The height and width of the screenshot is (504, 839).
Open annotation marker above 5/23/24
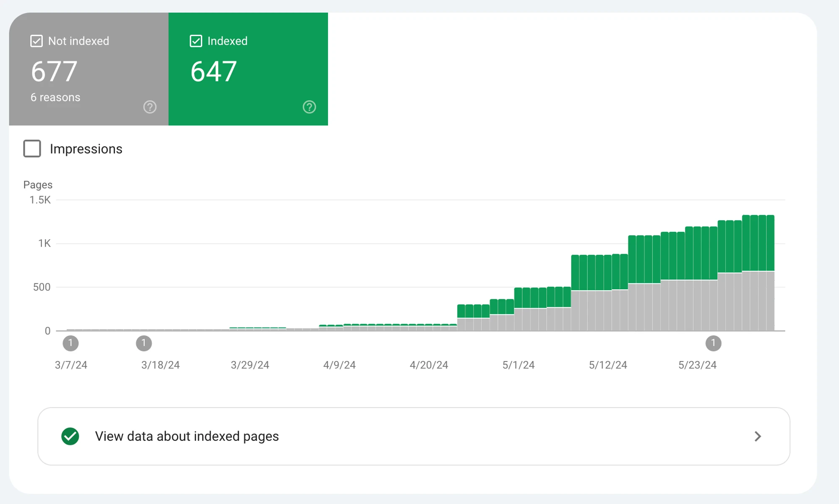pos(713,343)
